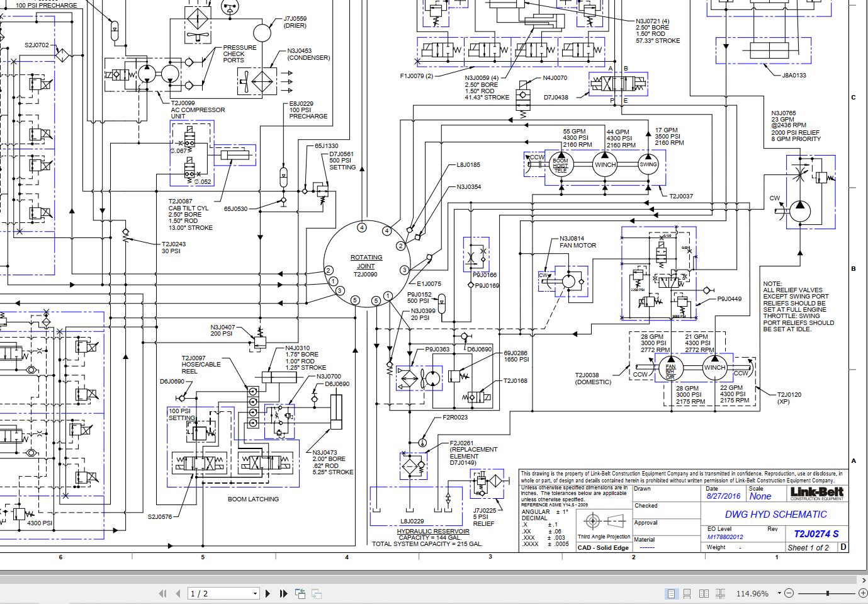
Task: Click the previous view navigation icon
Action: coord(300,593)
